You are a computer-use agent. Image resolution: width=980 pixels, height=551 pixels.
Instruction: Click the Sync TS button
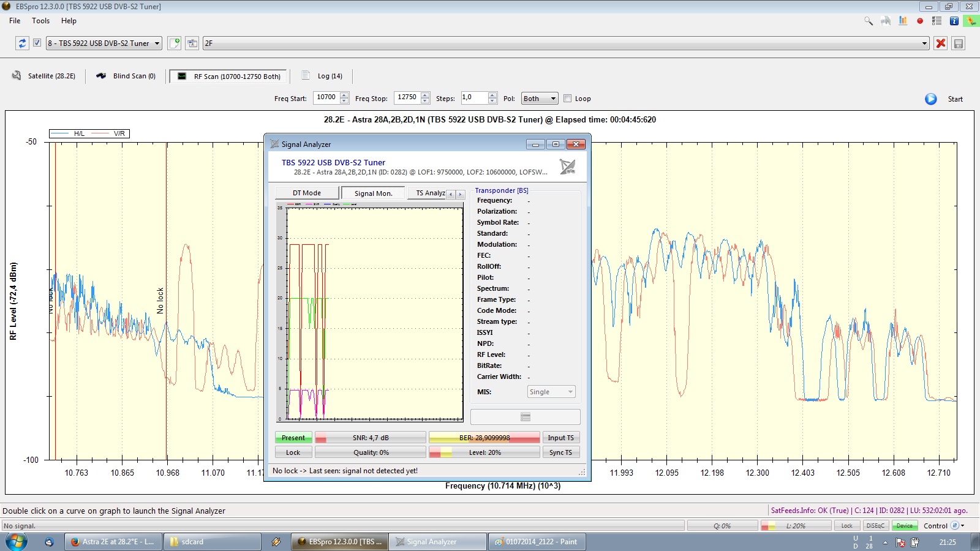coord(561,452)
